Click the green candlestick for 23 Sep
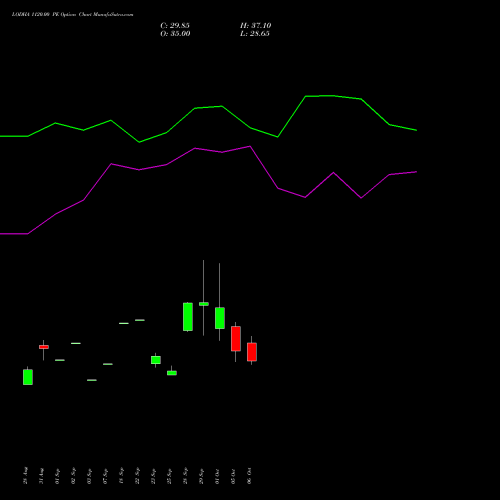 point(156,360)
